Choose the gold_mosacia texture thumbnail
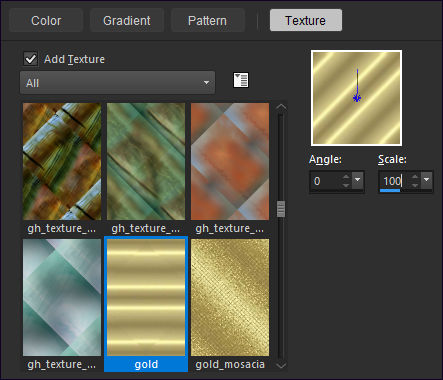The image size is (443, 380). coord(230,297)
